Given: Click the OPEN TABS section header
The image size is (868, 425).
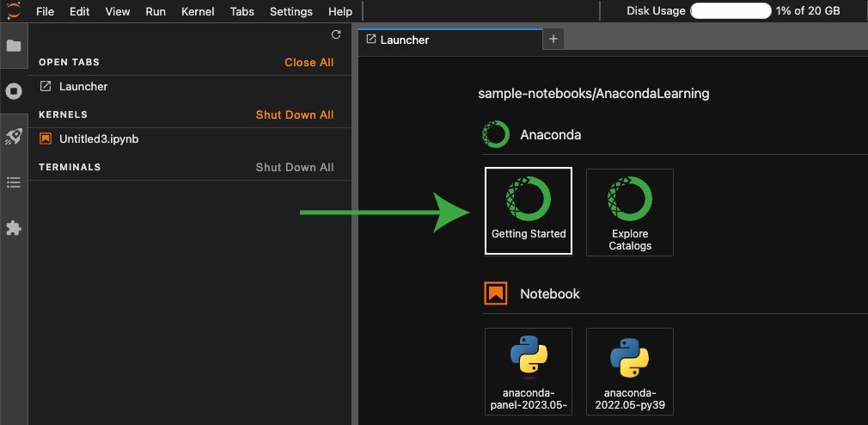Looking at the screenshot, I should 70,62.
